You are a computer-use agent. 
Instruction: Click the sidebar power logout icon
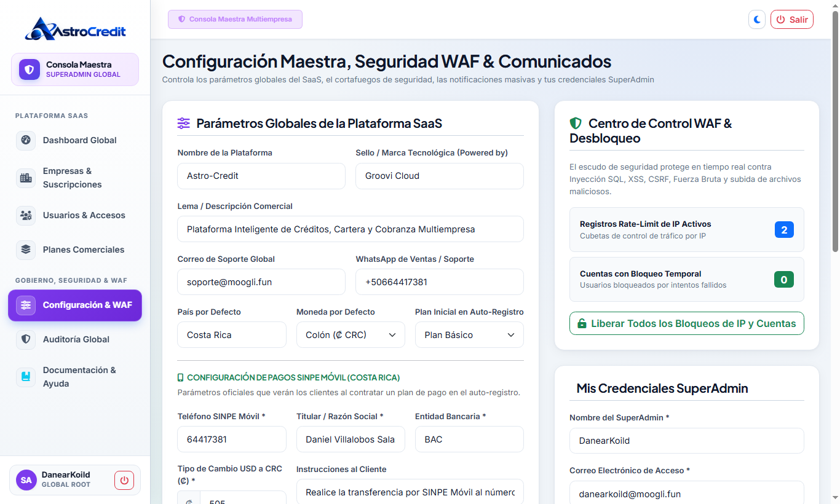(124, 480)
